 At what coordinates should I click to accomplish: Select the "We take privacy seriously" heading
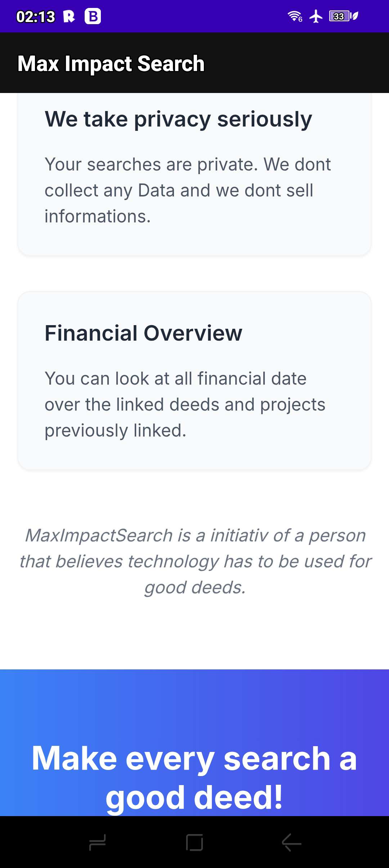coord(178,119)
